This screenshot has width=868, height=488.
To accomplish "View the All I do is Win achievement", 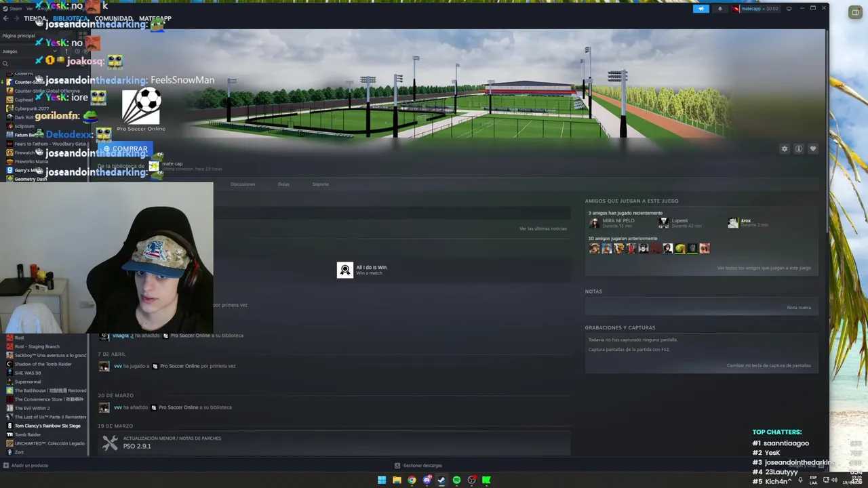I will click(x=362, y=270).
